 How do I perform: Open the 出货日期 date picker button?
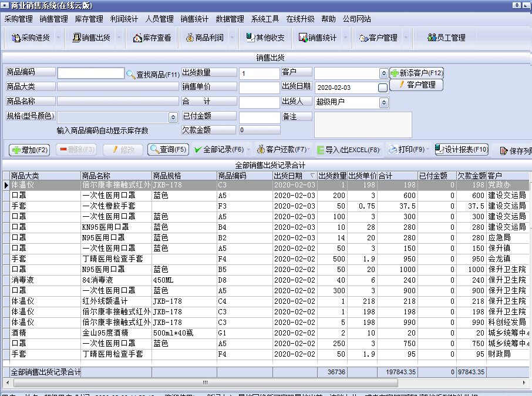coord(383,88)
